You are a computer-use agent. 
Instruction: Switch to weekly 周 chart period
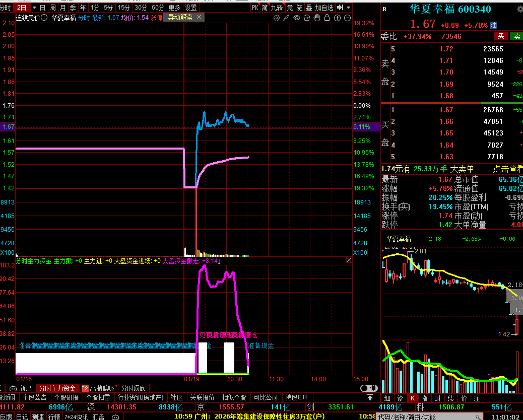53,8
